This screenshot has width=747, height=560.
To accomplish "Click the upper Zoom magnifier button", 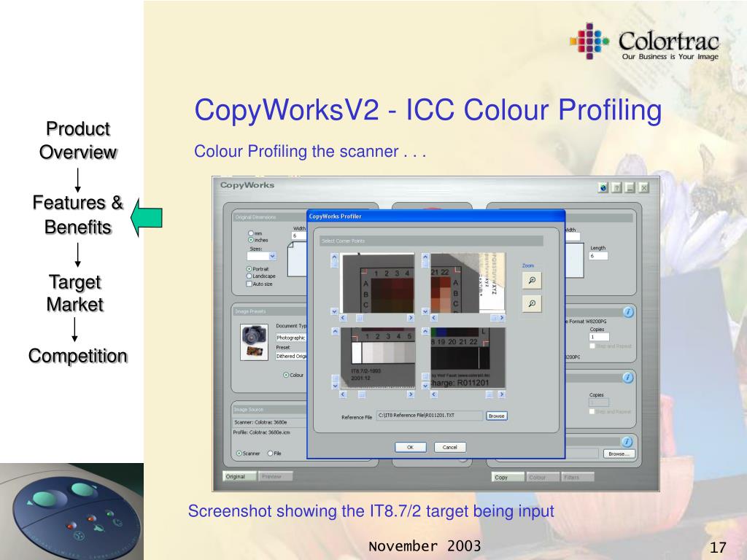I will point(532,280).
